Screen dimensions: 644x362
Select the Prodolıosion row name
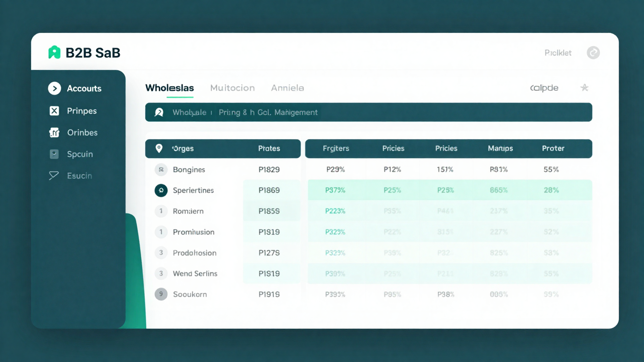tap(194, 253)
